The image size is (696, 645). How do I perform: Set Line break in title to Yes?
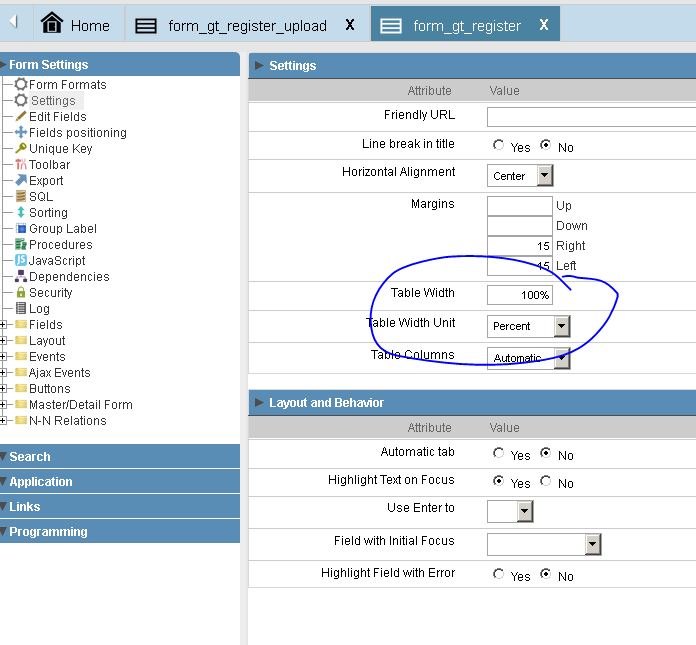[x=498, y=145]
